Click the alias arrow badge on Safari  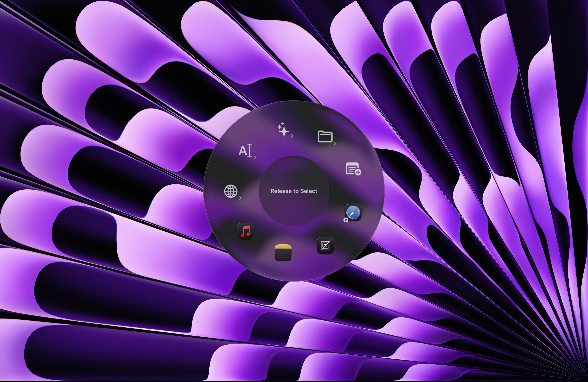[x=346, y=220]
